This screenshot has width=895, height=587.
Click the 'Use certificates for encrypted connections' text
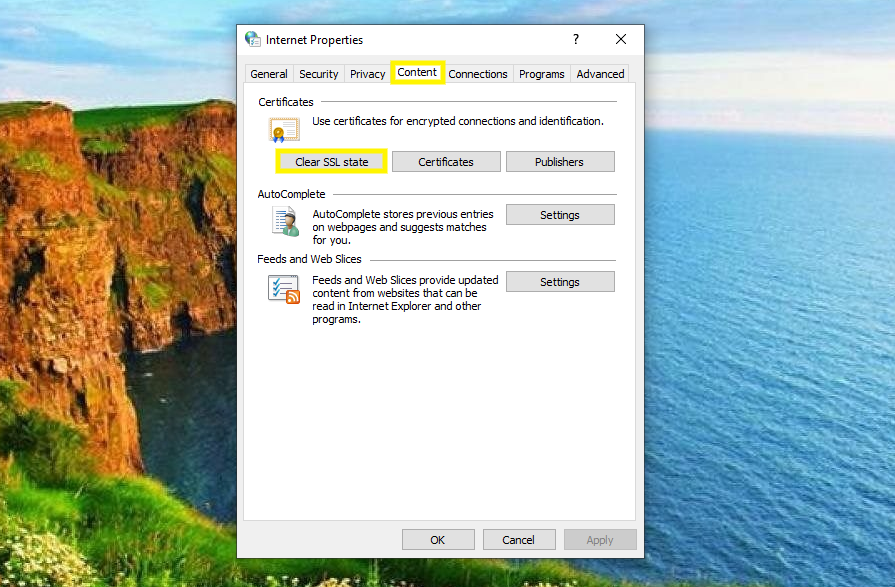click(x=458, y=121)
